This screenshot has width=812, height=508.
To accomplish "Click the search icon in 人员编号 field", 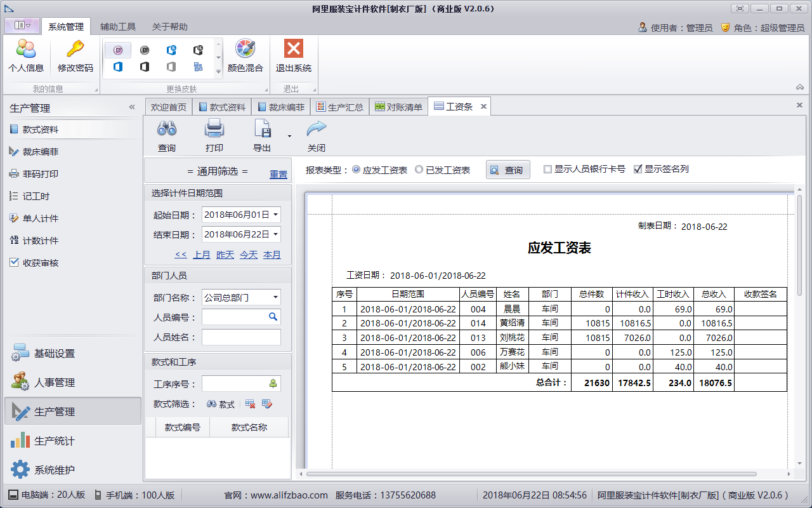I will tap(273, 317).
